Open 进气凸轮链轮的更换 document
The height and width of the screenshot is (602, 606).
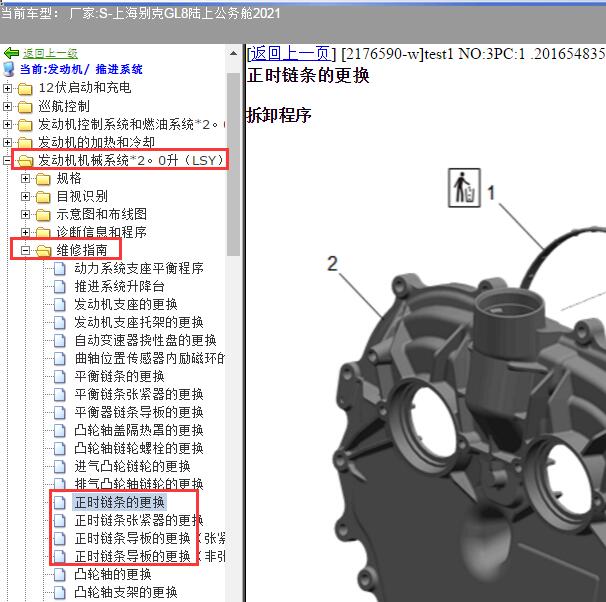point(132,466)
